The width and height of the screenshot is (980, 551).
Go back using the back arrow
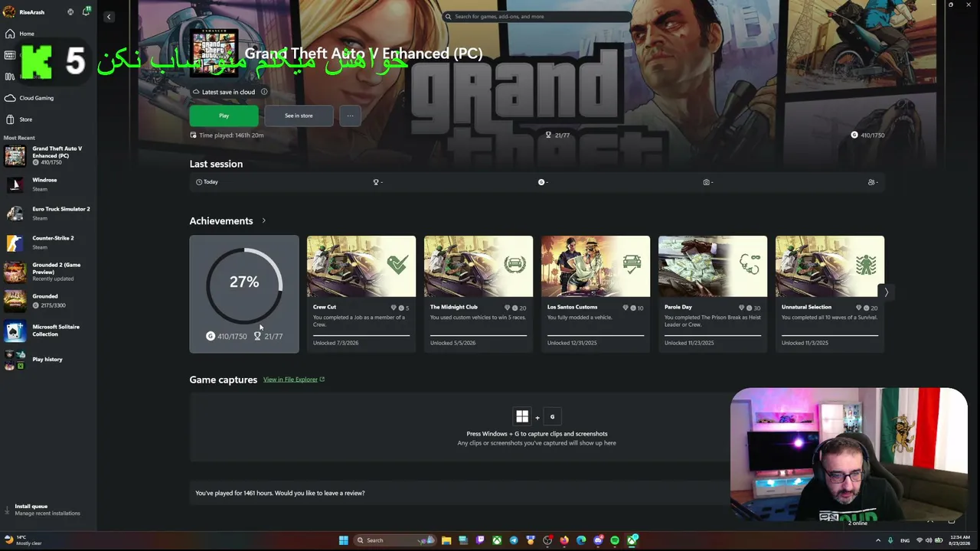coord(109,16)
